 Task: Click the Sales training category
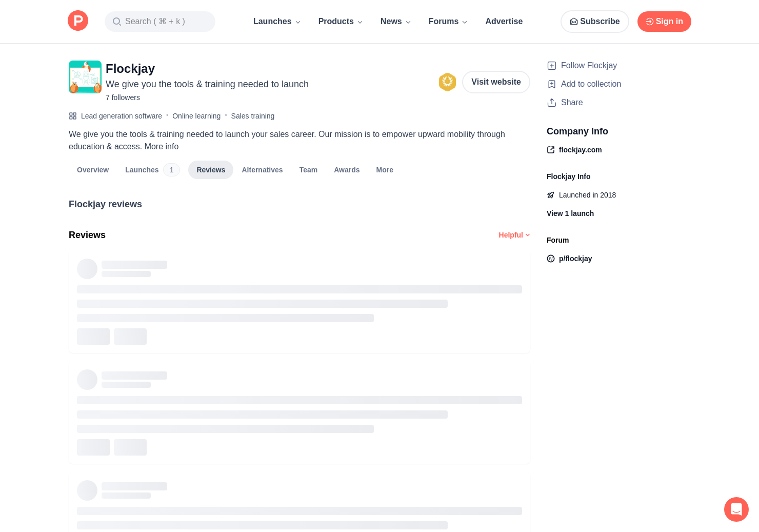click(253, 116)
